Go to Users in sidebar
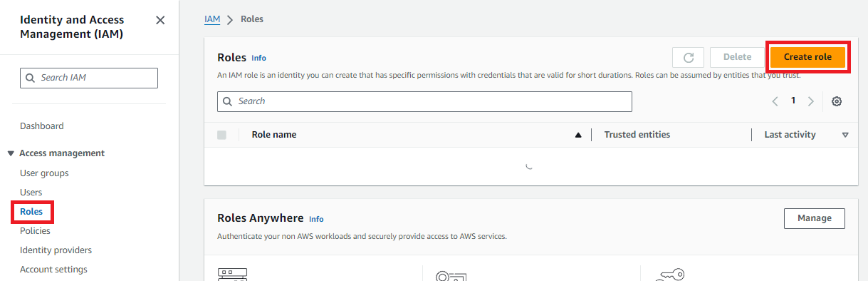Screen dimensions: 868x281 tap(31, 193)
